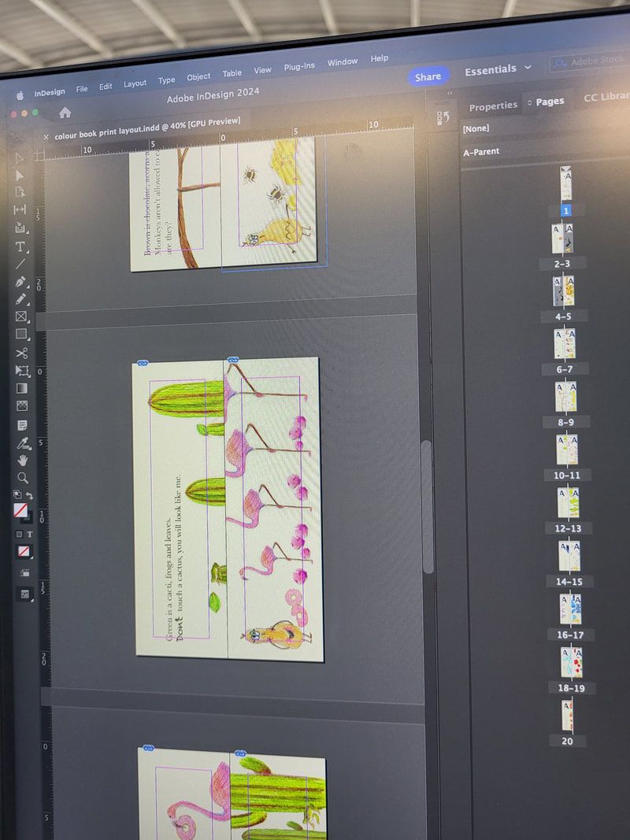Select page 1 thumbnail in Pages panel
Image resolution: width=630 pixels, height=840 pixels.
pos(565,184)
